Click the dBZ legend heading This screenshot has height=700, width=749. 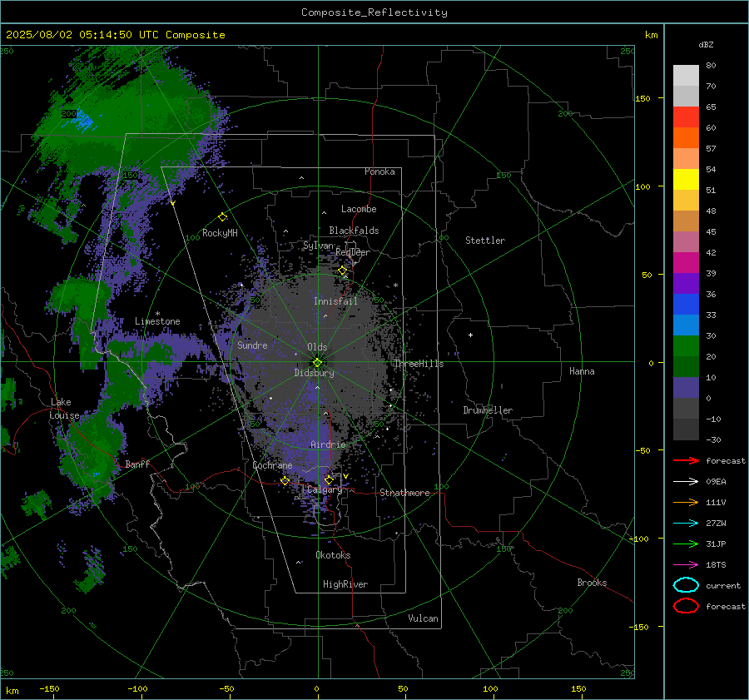(706, 45)
